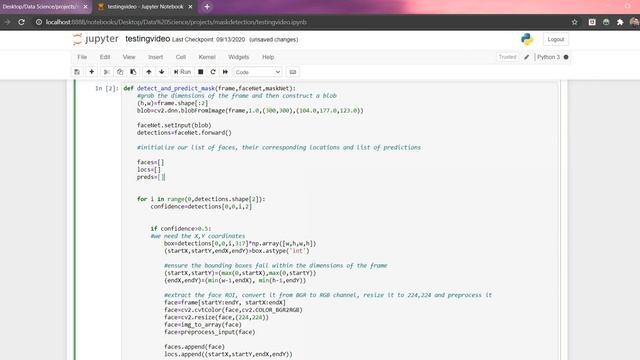
Task: Restart kernel and run all icon
Action: (225, 72)
